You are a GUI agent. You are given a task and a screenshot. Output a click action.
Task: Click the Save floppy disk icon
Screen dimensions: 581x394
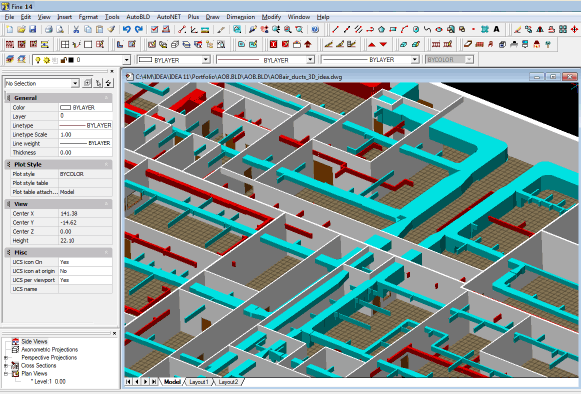tap(33, 30)
